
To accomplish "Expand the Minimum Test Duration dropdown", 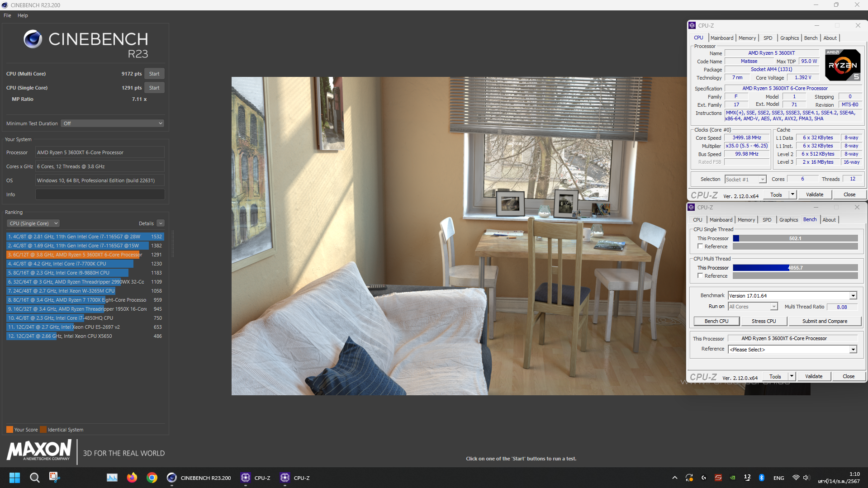I will coord(112,123).
